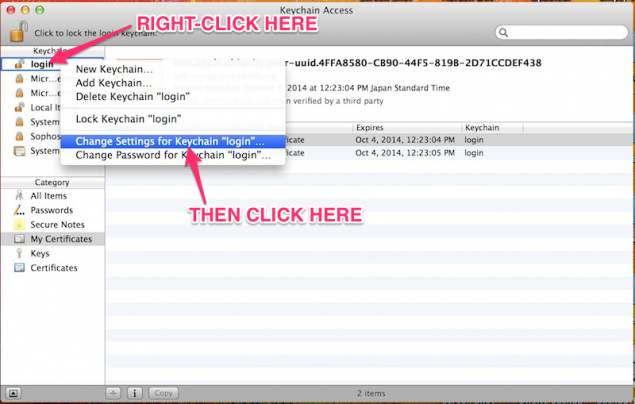Select Change Password for Keychain "login"…

coord(173,155)
